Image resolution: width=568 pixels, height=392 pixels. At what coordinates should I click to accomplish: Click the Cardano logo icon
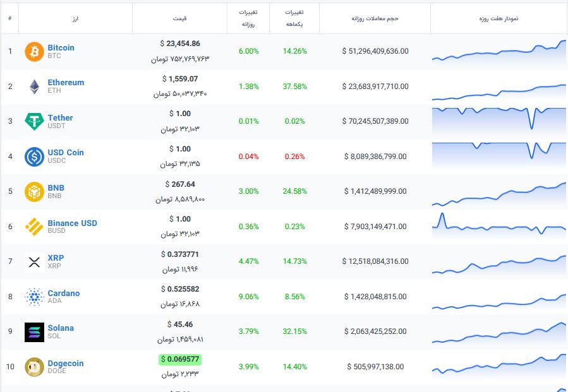pos(34,297)
